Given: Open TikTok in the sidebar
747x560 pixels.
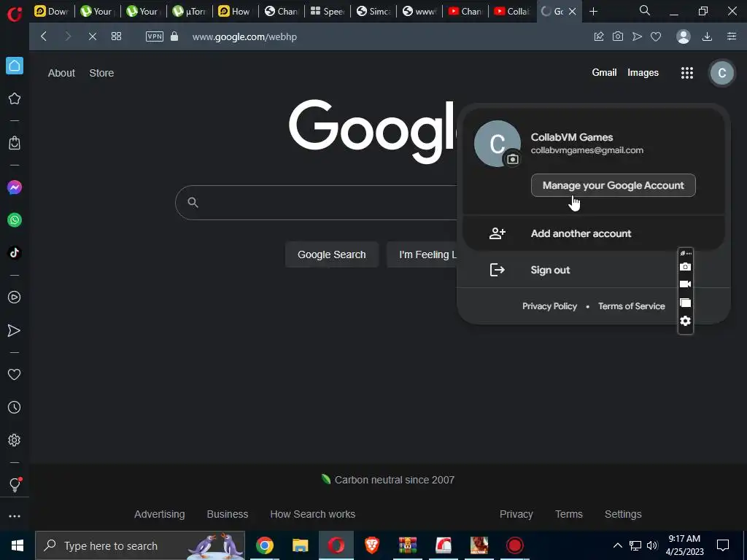Looking at the screenshot, I should [15, 253].
